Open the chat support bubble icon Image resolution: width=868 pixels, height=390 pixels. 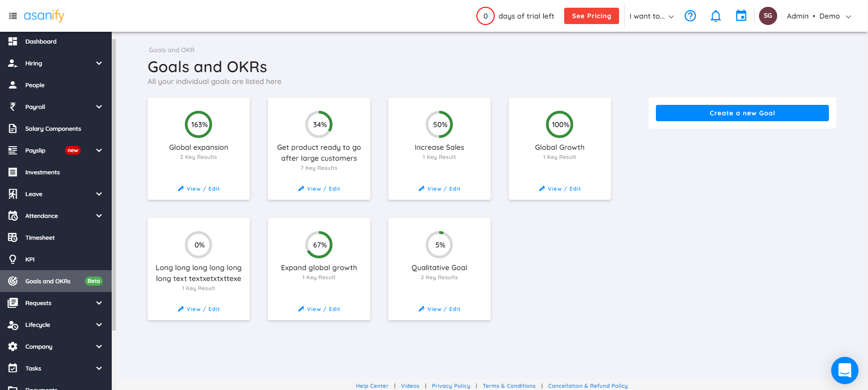844,370
